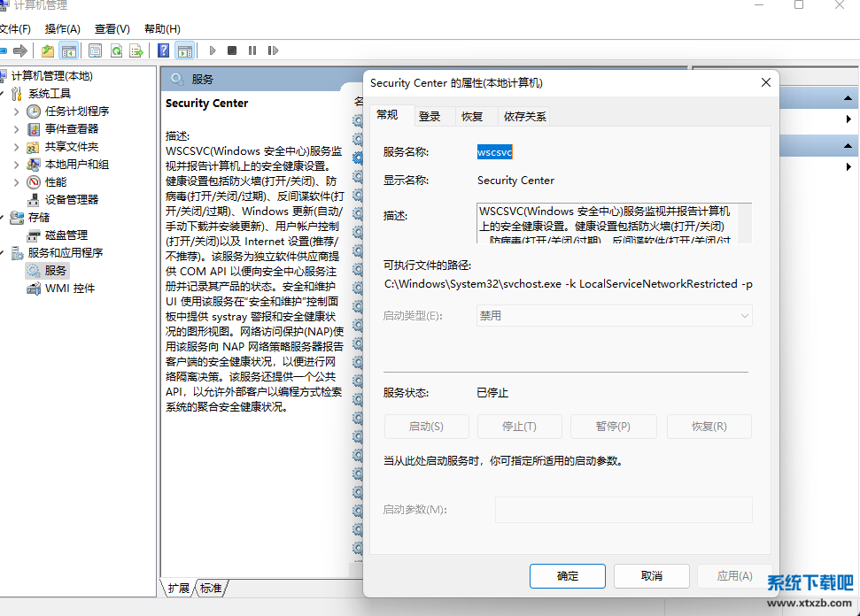The height and width of the screenshot is (616, 860).
Task: Click the 设备管理器 icon in tree
Action: 34,200
